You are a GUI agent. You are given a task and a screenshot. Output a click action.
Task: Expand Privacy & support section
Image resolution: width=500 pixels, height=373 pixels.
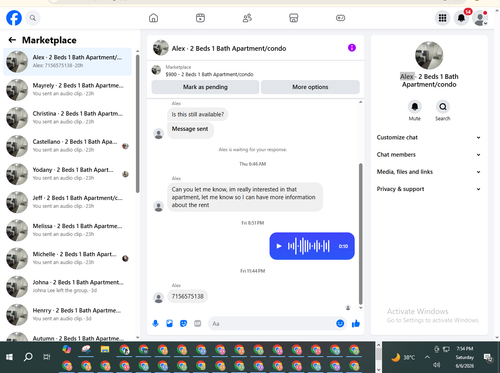429,189
